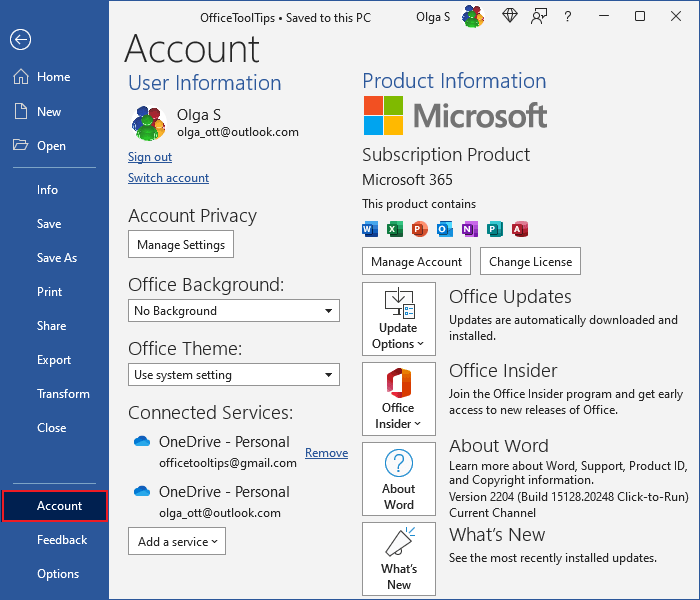Click the officetooltips@gmail.com email text
The image size is (700, 600).
[x=228, y=463]
